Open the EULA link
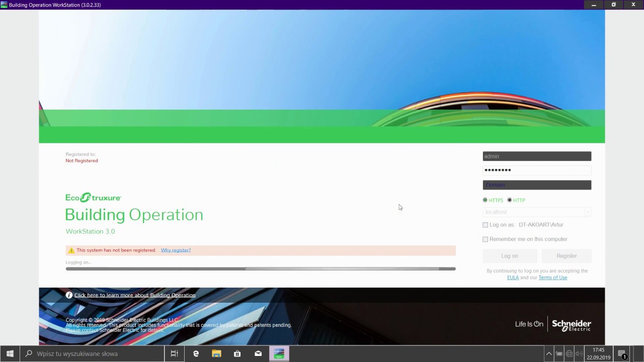Screen dimensions: 644x362 (x=513, y=278)
